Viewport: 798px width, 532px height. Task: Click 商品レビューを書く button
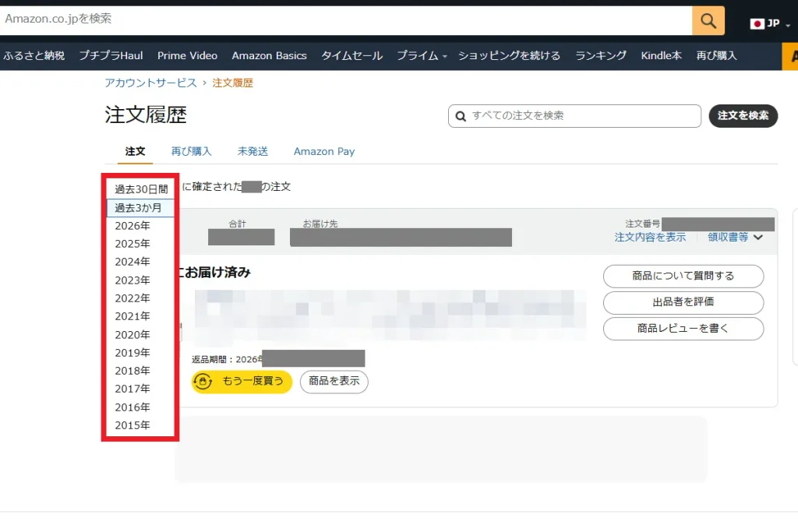683,329
